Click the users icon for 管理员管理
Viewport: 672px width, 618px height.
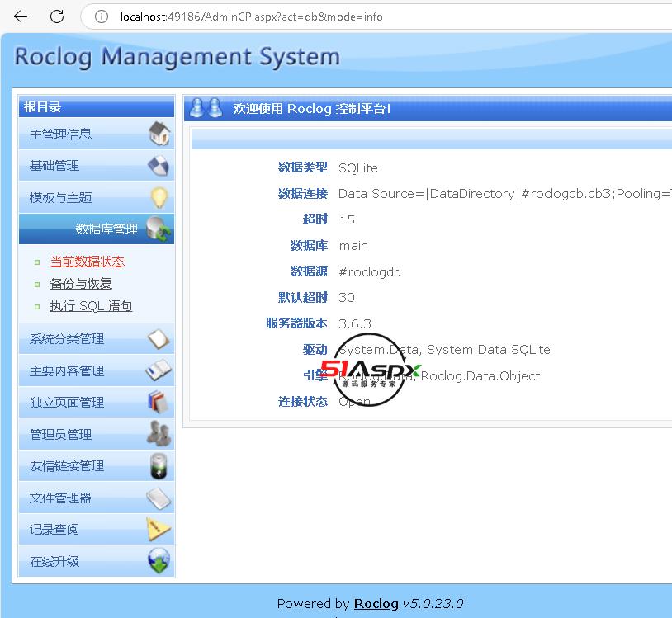(x=159, y=433)
